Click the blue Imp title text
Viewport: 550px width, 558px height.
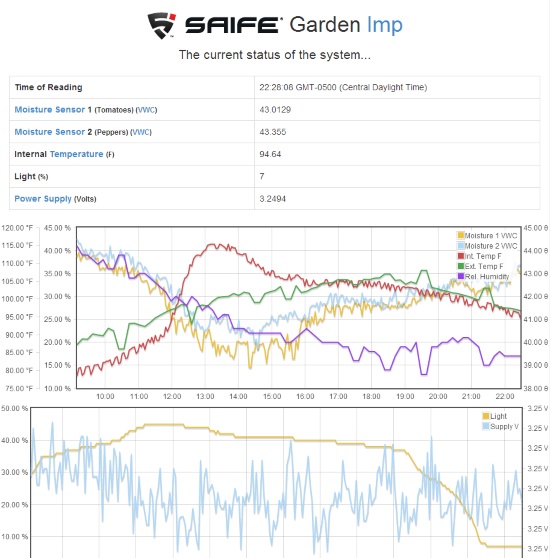pyautogui.click(x=385, y=26)
